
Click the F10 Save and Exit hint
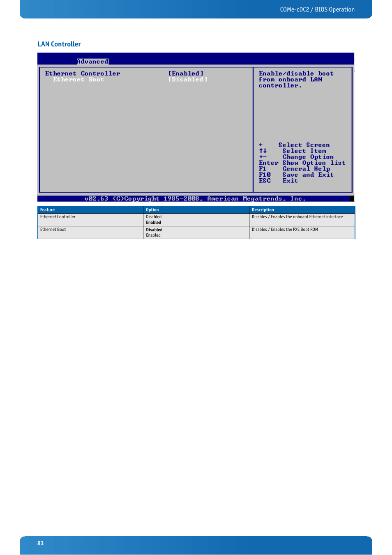point(296,175)
